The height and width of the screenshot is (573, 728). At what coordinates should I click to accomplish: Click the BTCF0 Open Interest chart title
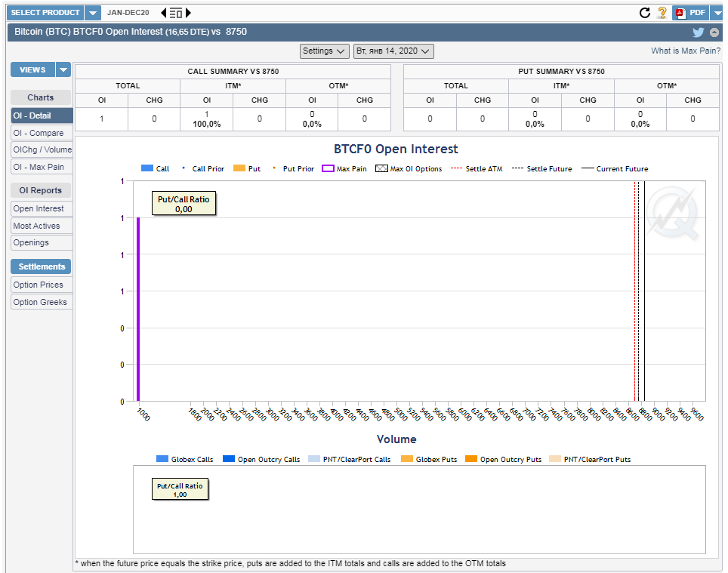(396, 149)
